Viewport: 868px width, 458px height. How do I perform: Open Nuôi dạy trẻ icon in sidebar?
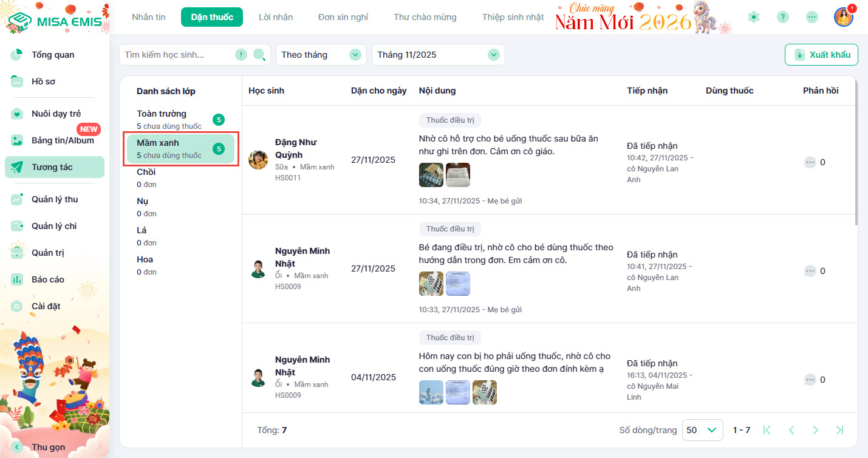(x=17, y=114)
